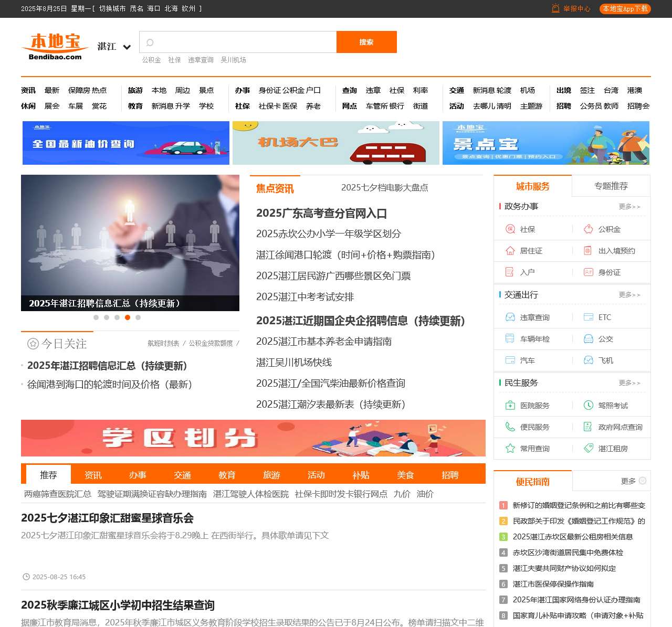Jump to fourth carousel dot indicator
Screen dimensions: 672x627
(x=128, y=317)
